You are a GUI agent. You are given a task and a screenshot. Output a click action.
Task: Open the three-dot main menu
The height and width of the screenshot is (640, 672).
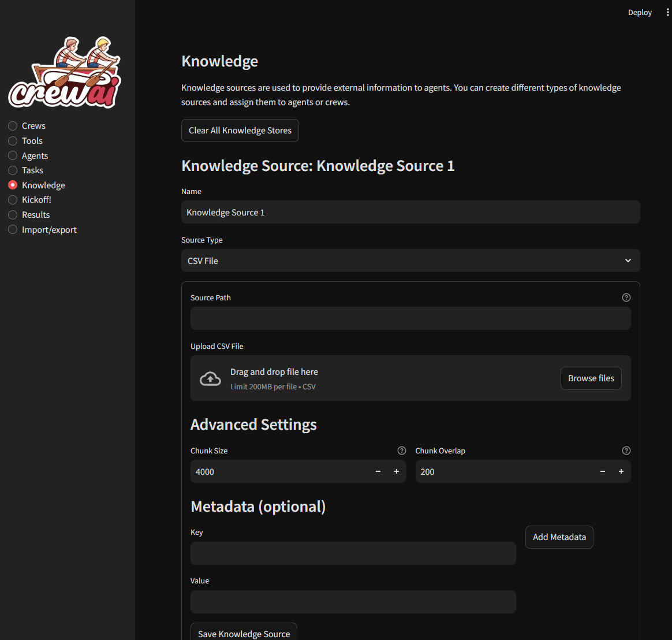coord(667,13)
